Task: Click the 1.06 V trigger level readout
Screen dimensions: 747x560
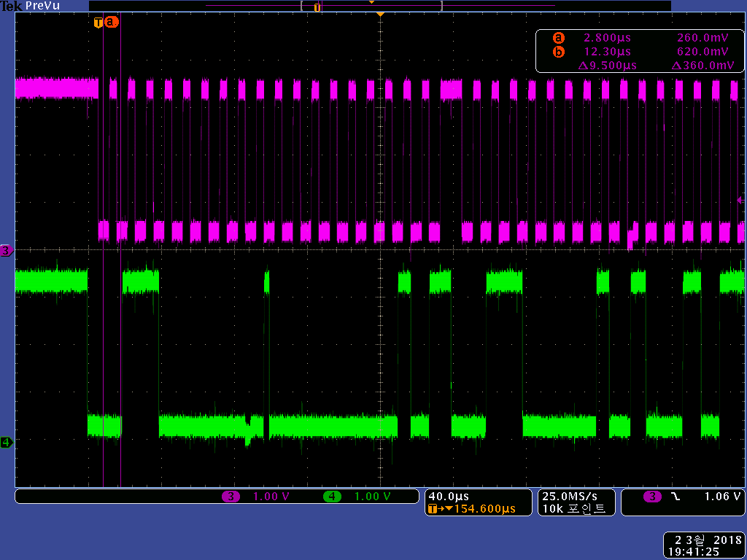Action: [x=722, y=497]
